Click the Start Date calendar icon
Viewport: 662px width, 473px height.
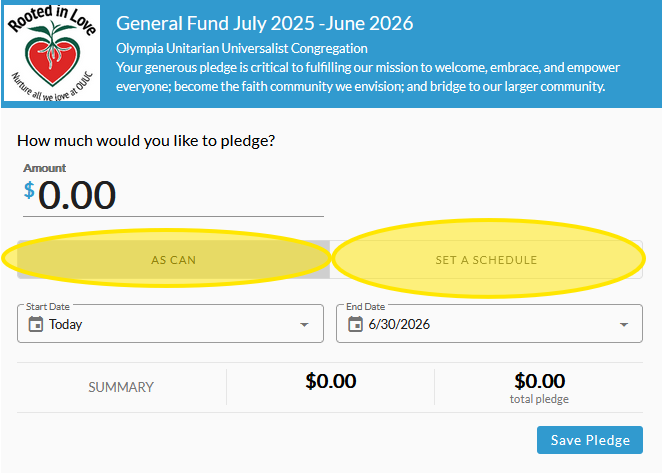pyautogui.click(x=35, y=324)
